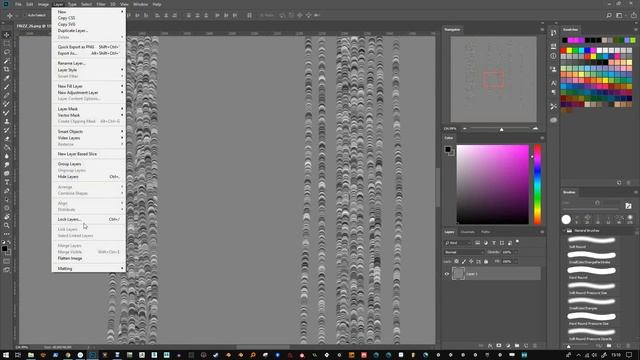Select the Crop tool
The width and height of the screenshot is (640, 360).
(x=7, y=69)
